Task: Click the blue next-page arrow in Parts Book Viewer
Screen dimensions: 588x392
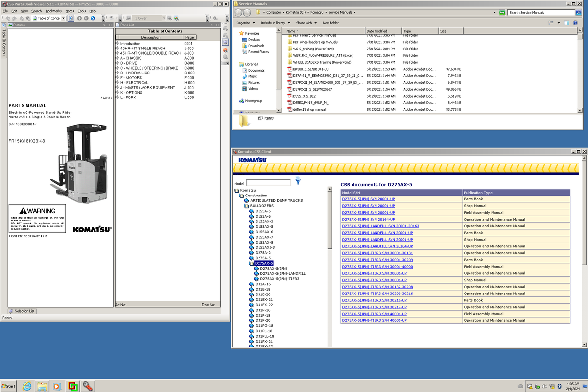Action: point(93,18)
